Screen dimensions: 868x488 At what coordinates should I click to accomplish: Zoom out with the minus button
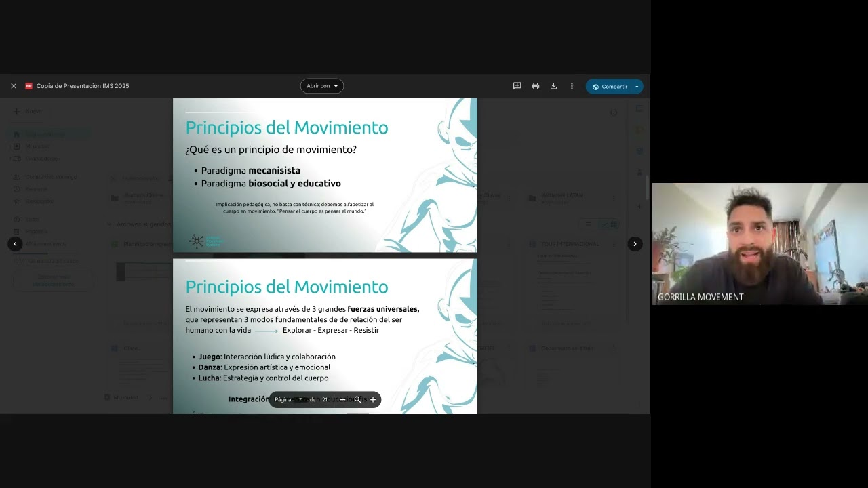[x=342, y=400]
